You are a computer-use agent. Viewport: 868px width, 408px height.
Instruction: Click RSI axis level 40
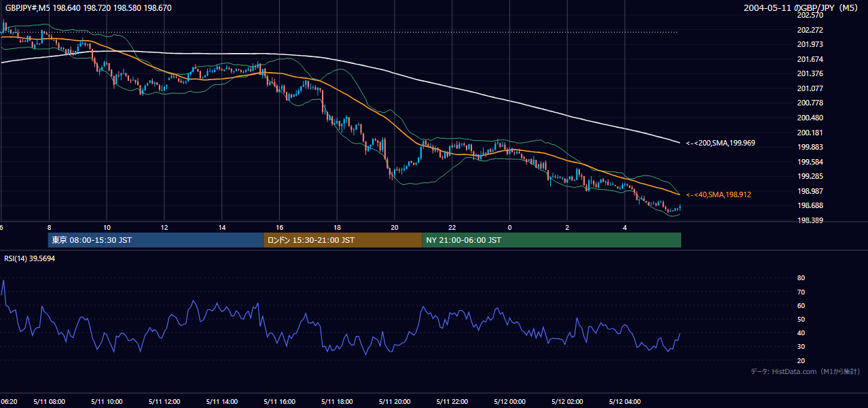click(x=801, y=333)
